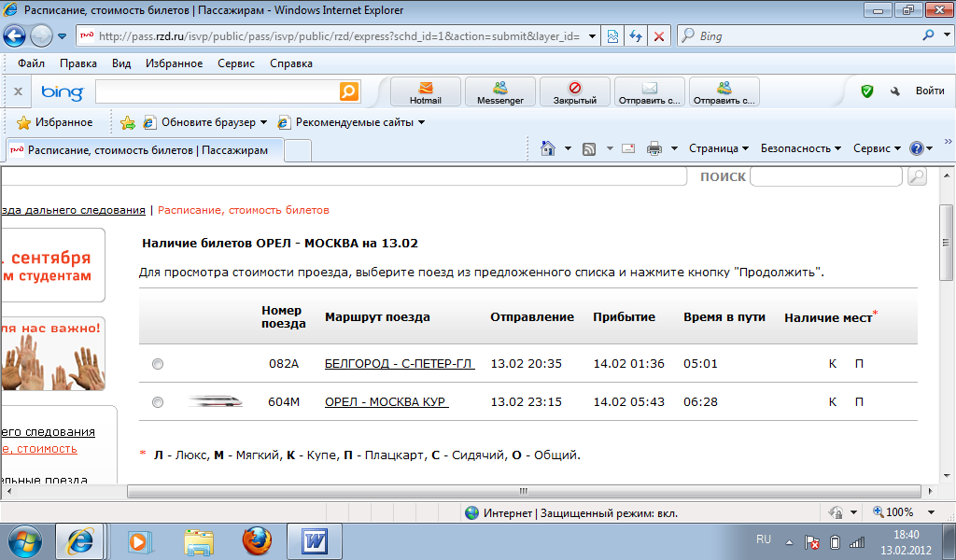Click the browser Forward arrow
This screenshot has height=560, width=956.
point(41,36)
